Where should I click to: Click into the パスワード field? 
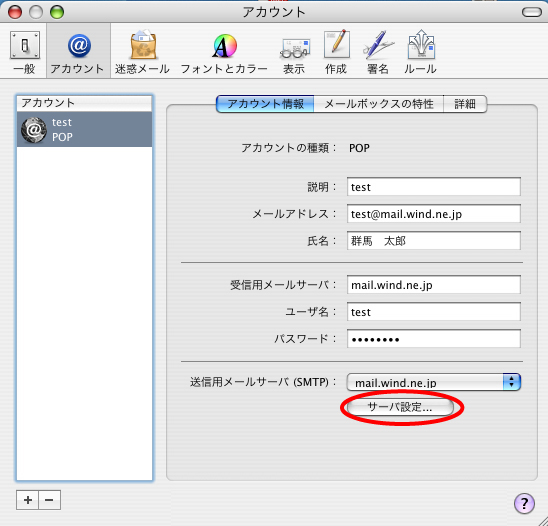coord(434,338)
